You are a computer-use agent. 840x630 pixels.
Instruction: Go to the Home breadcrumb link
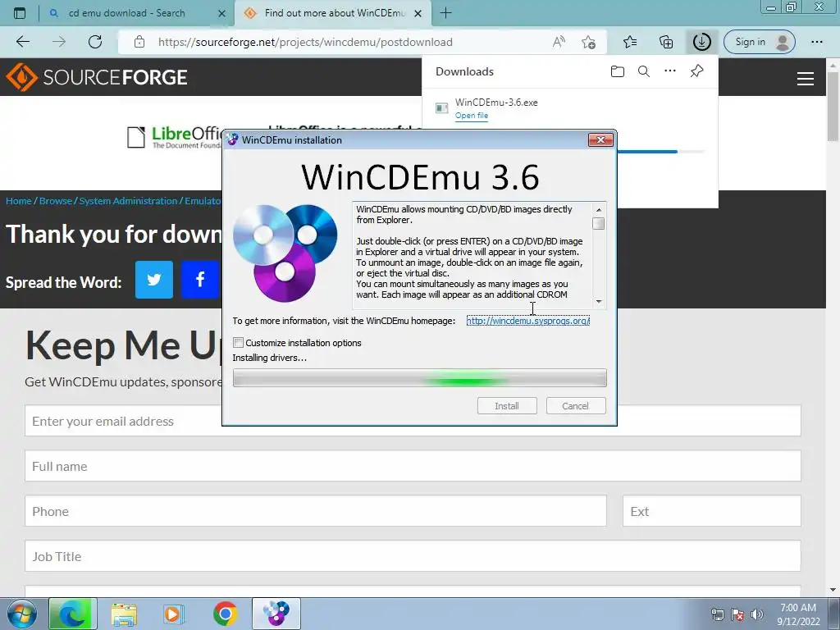pos(19,201)
